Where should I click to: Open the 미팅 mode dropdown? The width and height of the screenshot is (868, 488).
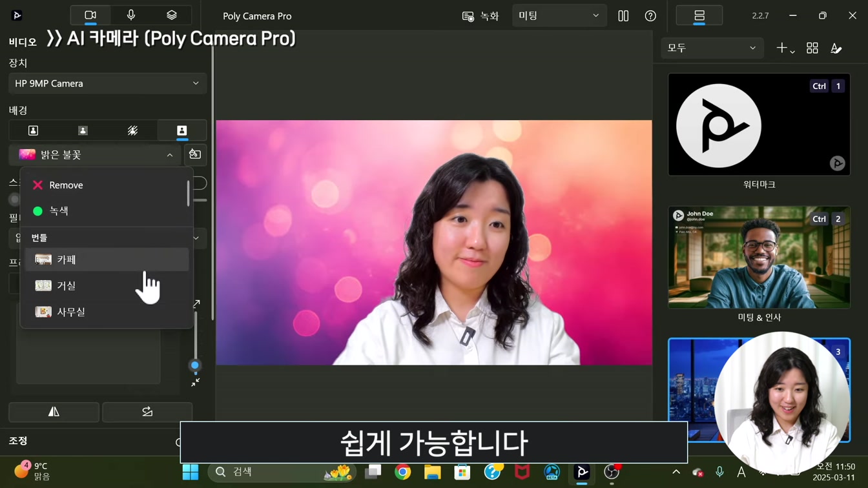pos(559,15)
